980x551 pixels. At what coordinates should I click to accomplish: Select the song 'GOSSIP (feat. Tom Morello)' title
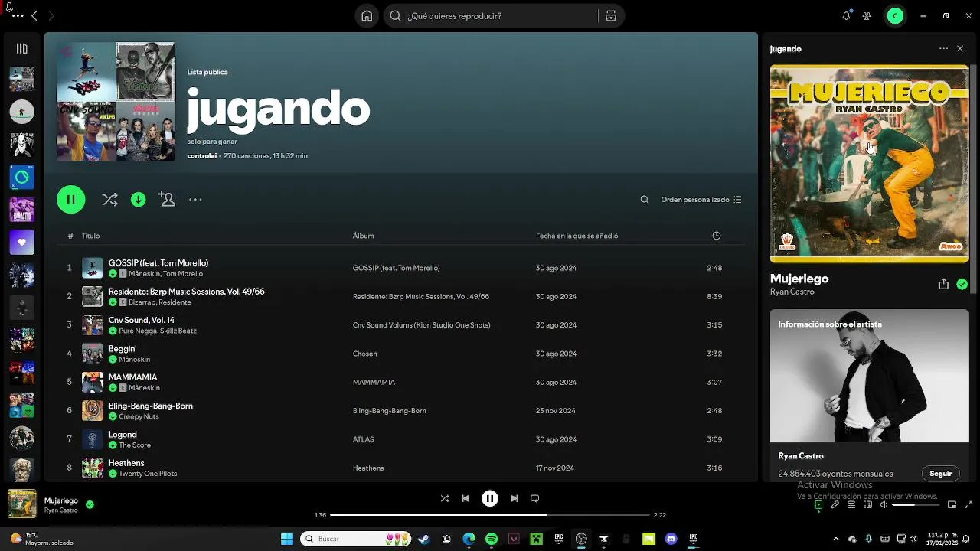coord(158,263)
